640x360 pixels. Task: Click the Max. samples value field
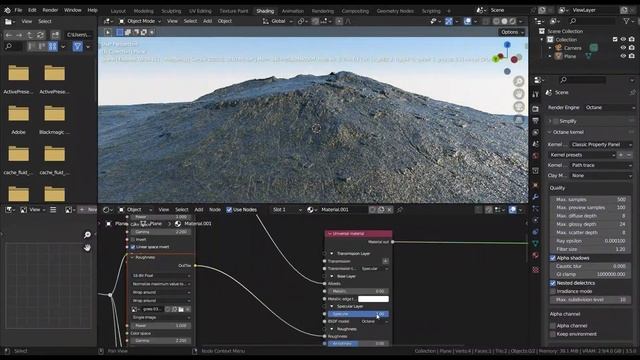tap(589, 200)
